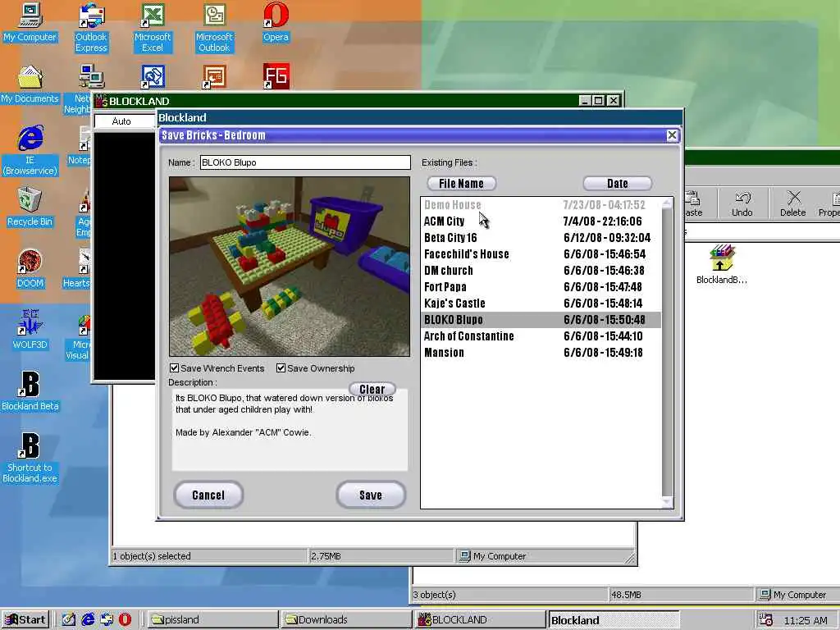Click the red FG desktop shortcut
The width and height of the screenshot is (840, 630).
(276, 76)
